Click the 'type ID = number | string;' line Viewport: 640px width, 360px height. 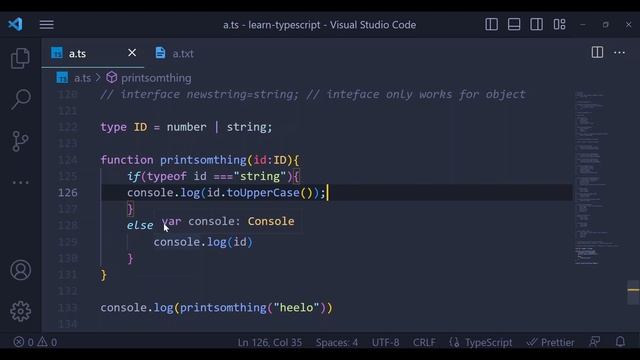coord(186,127)
